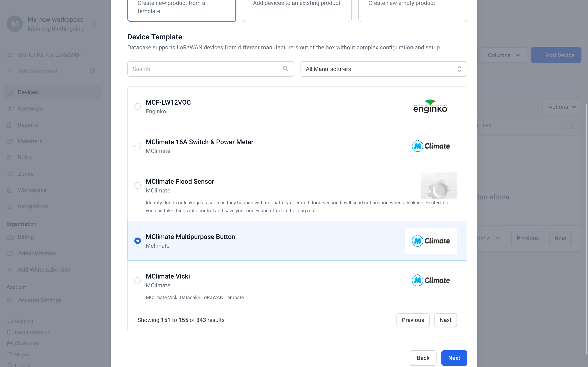Open the Columns dropdown
This screenshot has height=367, width=588.
tap(504, 55)
